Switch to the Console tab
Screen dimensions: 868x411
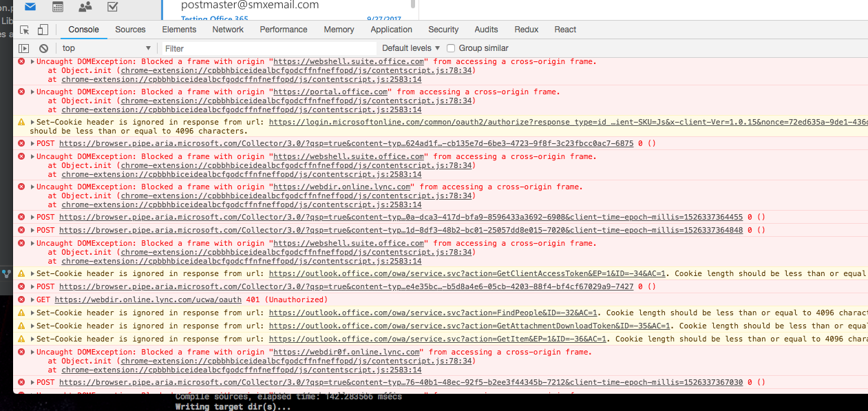83,30
